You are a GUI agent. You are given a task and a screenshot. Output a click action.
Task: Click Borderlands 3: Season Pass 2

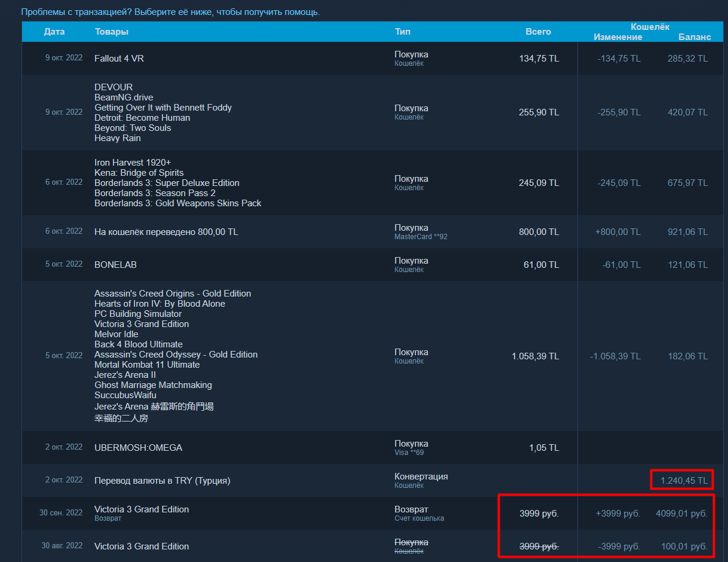point(155,193)
